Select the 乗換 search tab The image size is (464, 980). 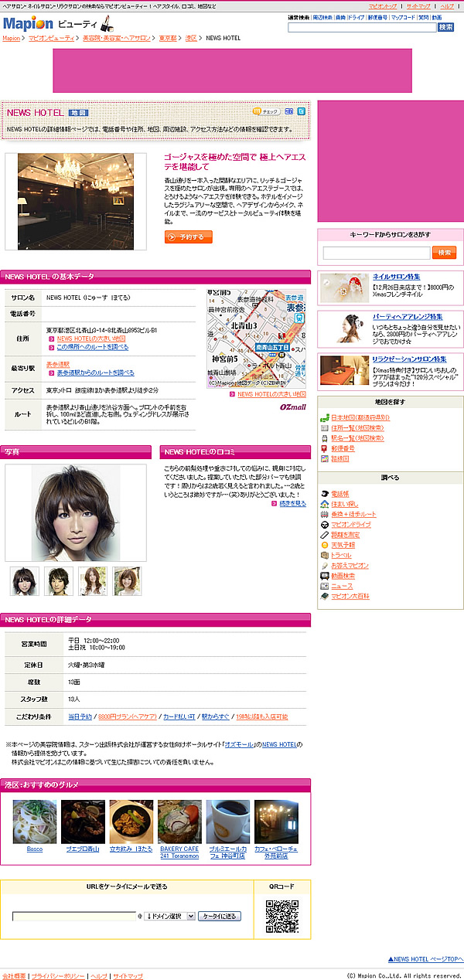340,17
